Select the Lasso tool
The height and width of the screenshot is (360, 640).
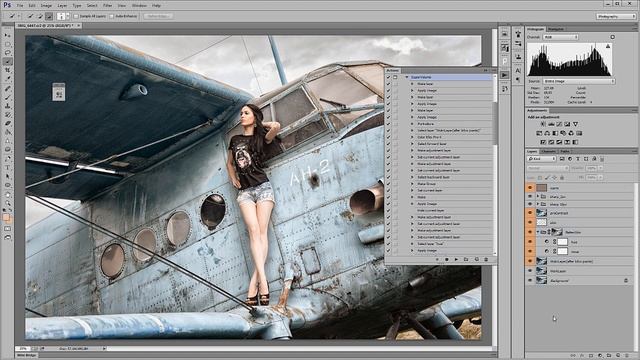coord(8,53)
